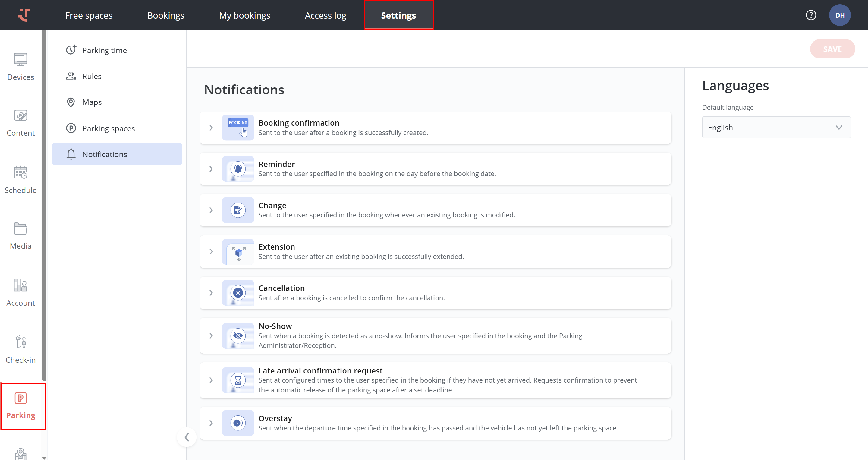The image size is (868, 460).
Task: Click the help question mark icon
Action: (x=811, y=15)
